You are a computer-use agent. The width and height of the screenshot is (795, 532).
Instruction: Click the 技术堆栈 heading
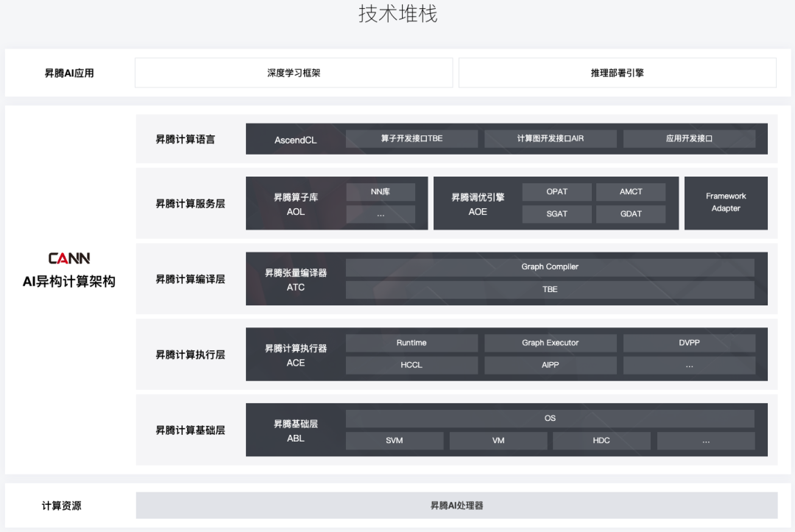coord(398,14)
